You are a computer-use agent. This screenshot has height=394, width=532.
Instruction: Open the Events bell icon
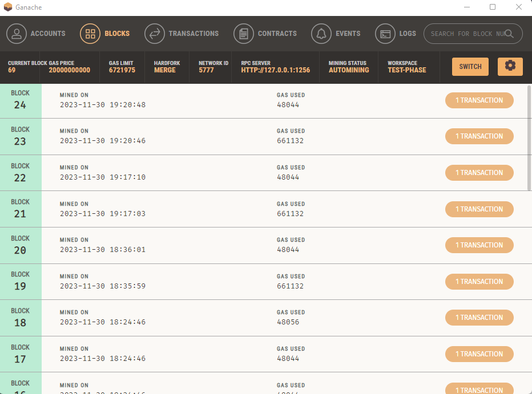tap(321, 34)
